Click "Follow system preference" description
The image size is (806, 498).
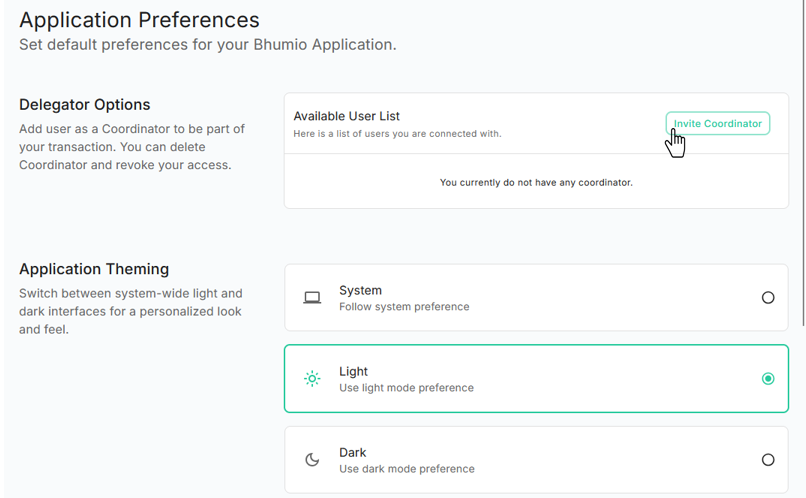[403, 307]
